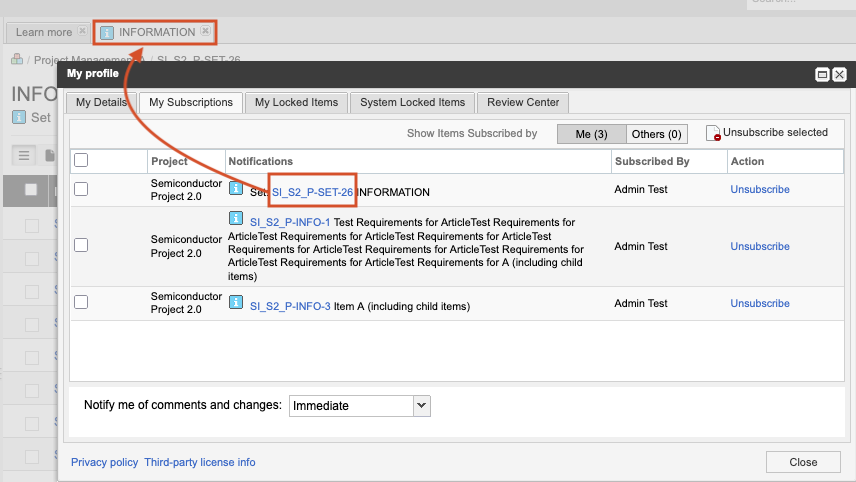
Task: Unsubscribe from SI_S2_P-SET-26
Action: click(x=760, y=189)
